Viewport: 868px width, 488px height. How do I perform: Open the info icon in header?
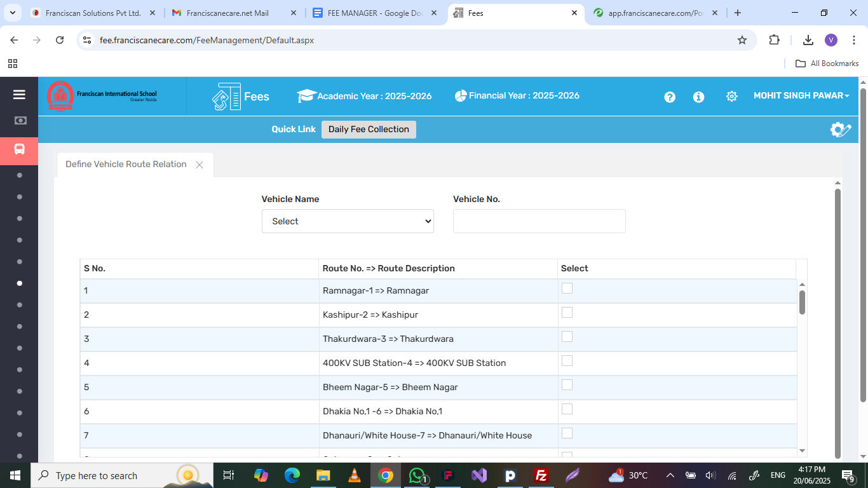pyautogui.click(x=698, y=97)
